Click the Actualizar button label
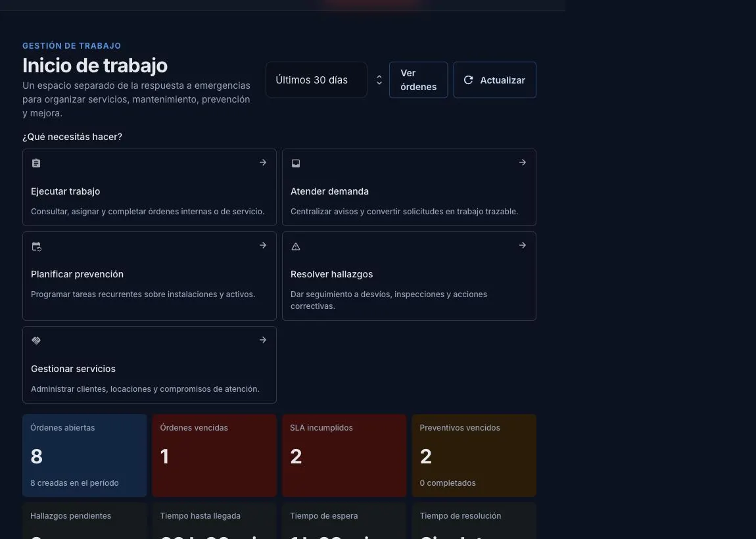The image size is (756, 539). (502, 80)
